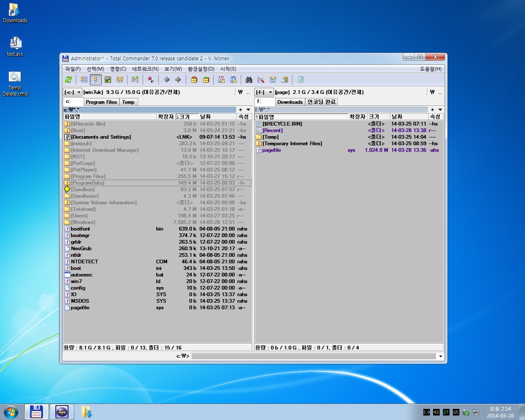
Task: Click the Pack files archive icon
Action: pyautogui.click(x=194, y=80)
